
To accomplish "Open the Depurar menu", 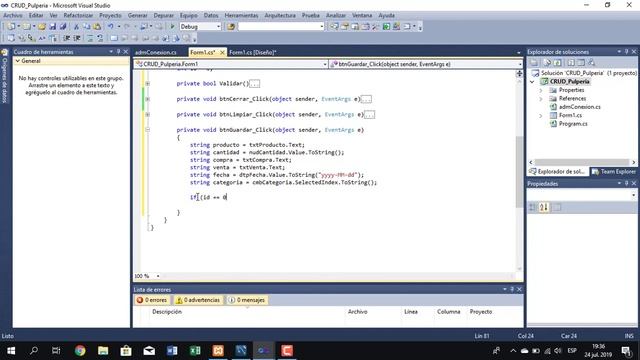I will 164,15.
